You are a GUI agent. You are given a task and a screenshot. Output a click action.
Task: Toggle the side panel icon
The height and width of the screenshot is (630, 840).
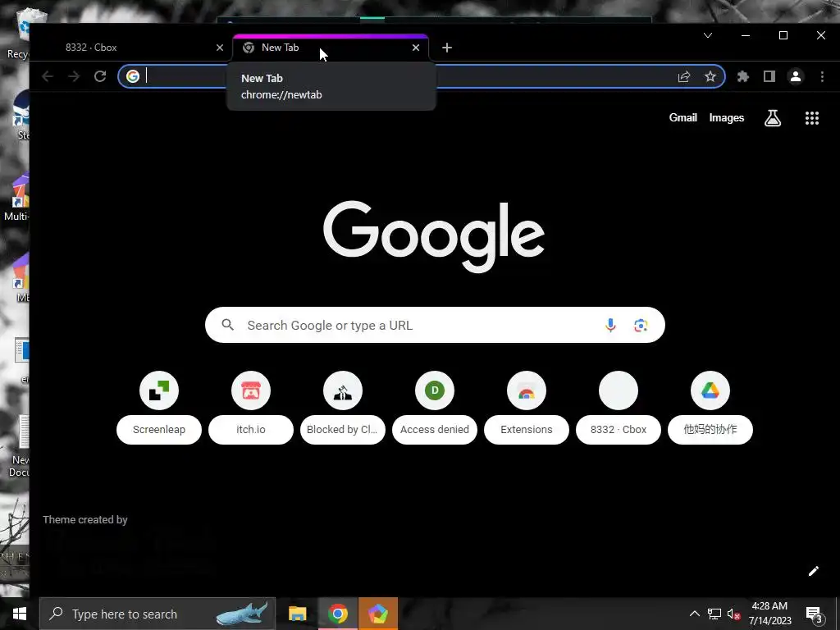(x=769, y=76)
